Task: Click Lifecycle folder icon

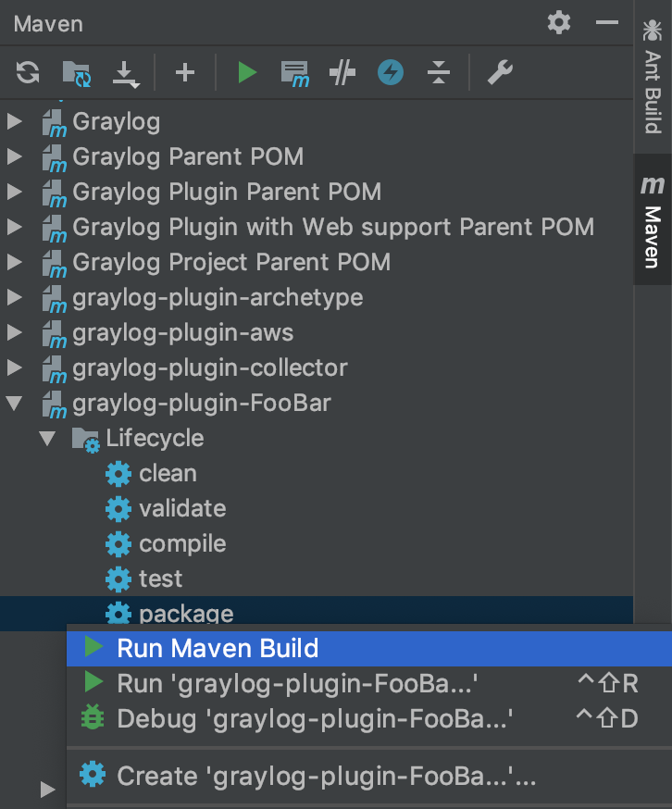Action: 86,440
